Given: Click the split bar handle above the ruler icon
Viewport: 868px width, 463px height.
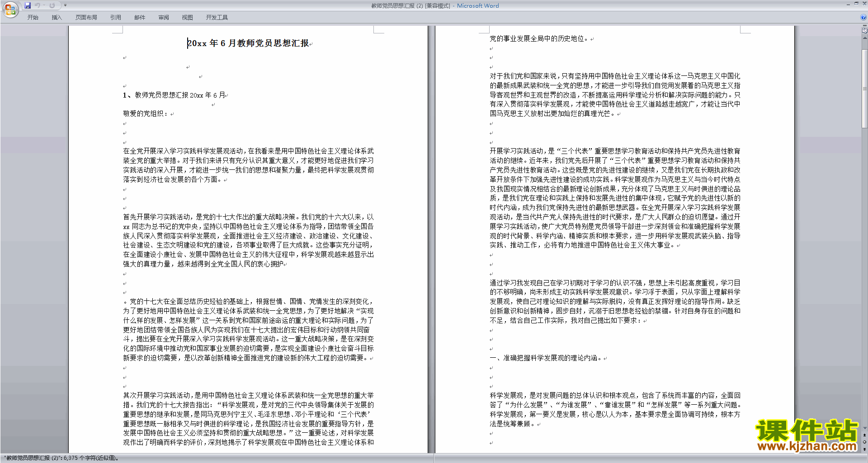Looking at the screenshot, I should (864, 26).
